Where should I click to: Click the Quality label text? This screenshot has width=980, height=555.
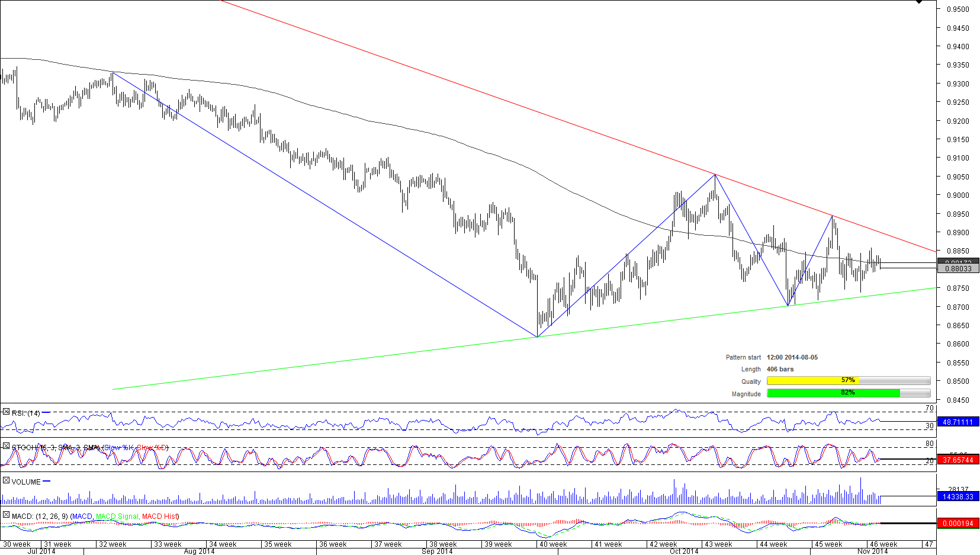pyautogui.click(x=751, y=381)
